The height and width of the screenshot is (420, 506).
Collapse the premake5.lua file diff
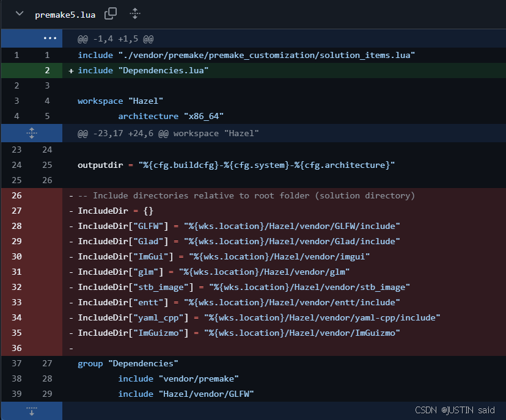[x=19, y=13]
